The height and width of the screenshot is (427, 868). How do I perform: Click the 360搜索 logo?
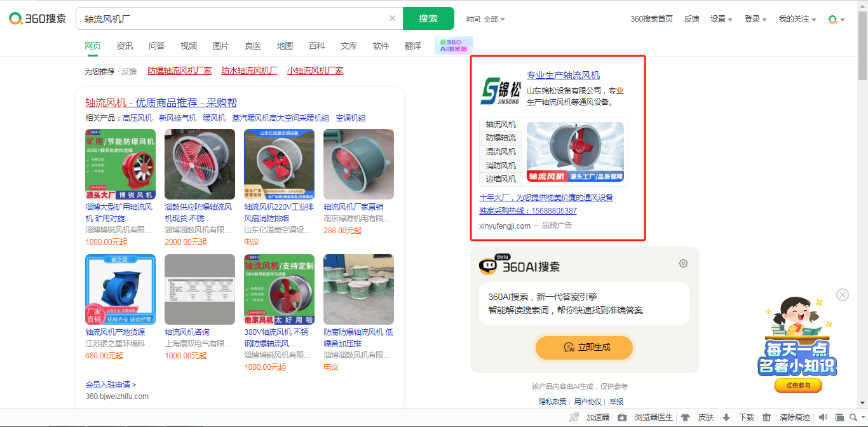[x=37, y=18]
